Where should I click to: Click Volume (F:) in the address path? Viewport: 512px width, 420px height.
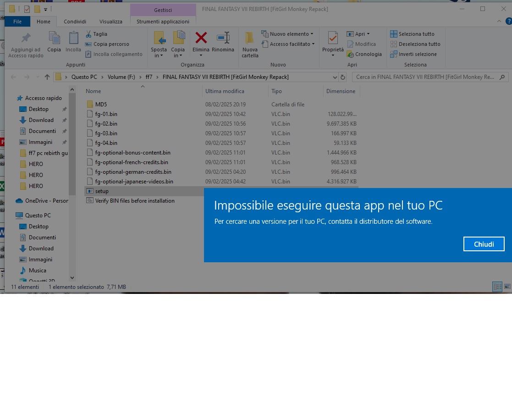pyautogui.click(x=121, y=77)
